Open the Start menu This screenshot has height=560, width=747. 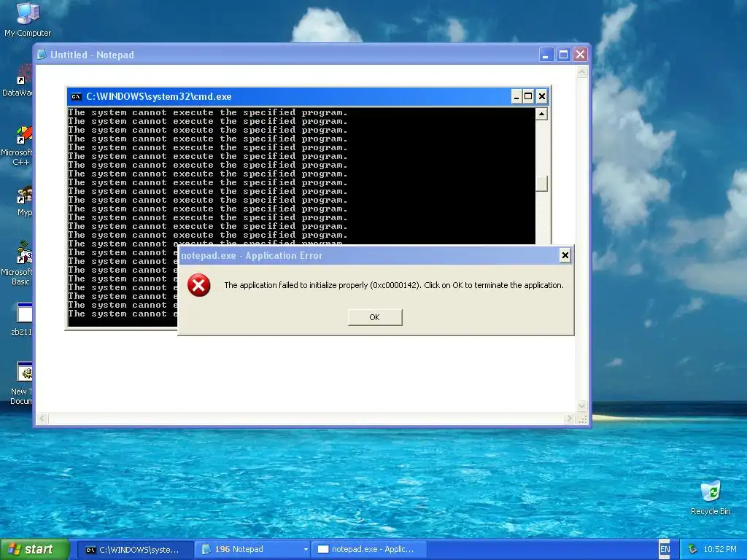point(35,550)
